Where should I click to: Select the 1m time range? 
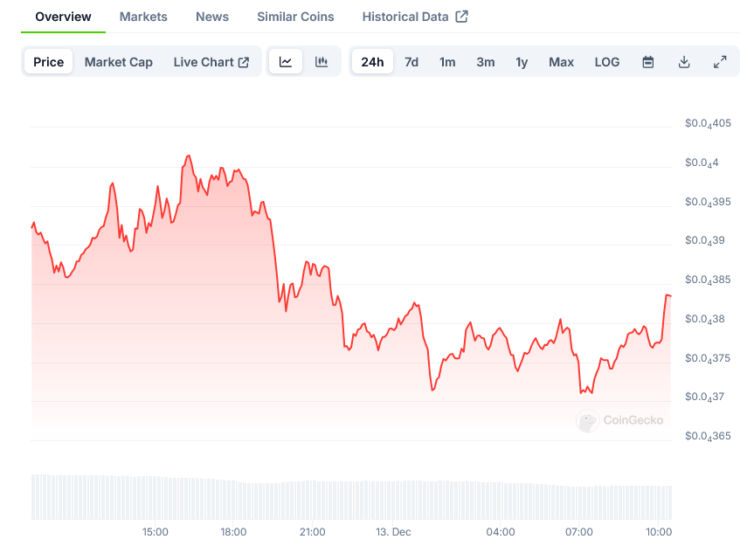(447, 62)
